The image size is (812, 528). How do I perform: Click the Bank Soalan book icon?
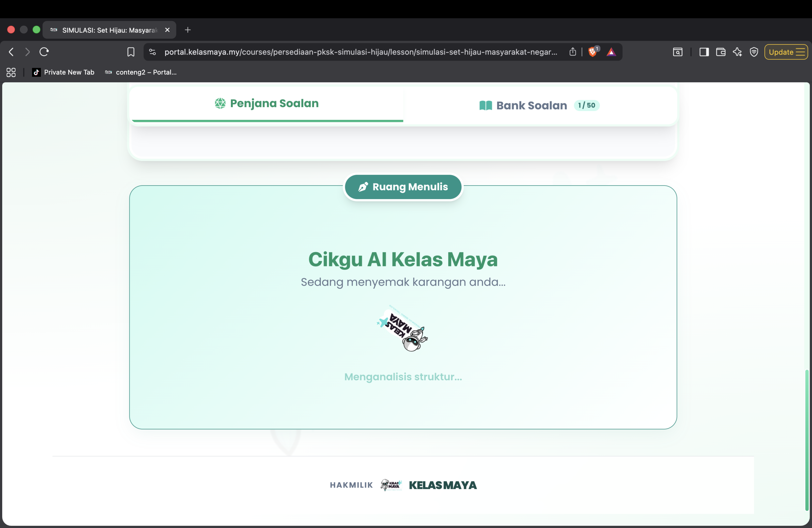(x=486, y=106)
